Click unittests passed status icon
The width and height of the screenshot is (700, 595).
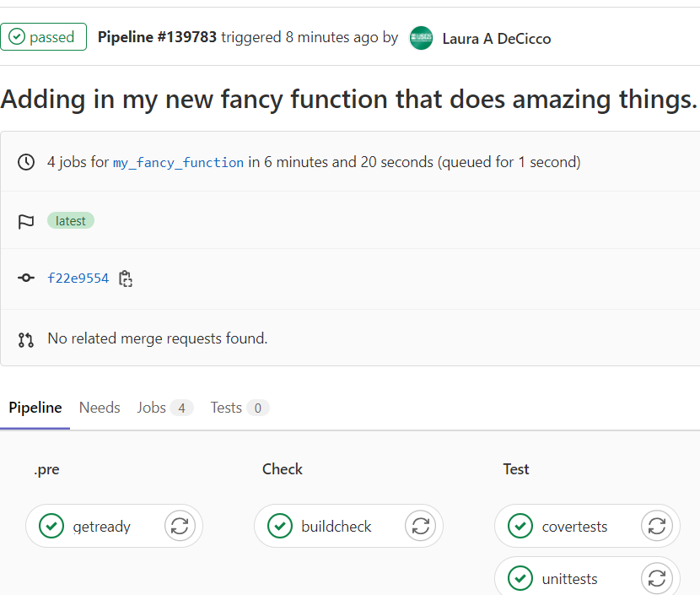pyautogui.click(x=520, y=579)
